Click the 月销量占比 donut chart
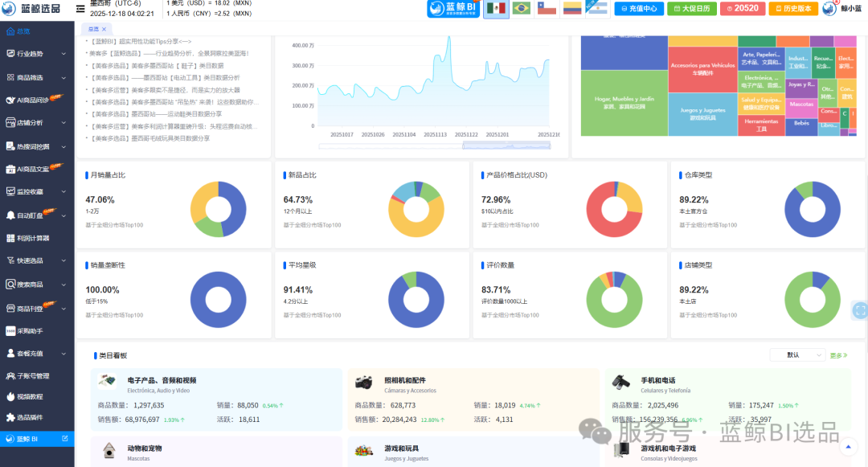868x467 pixels. (x=218, y=209)
